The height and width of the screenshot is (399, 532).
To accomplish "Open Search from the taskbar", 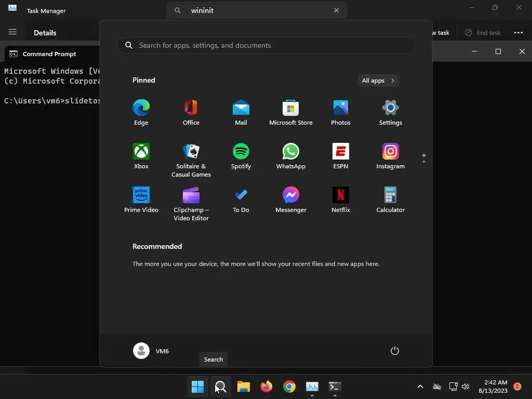I will 220,387.
